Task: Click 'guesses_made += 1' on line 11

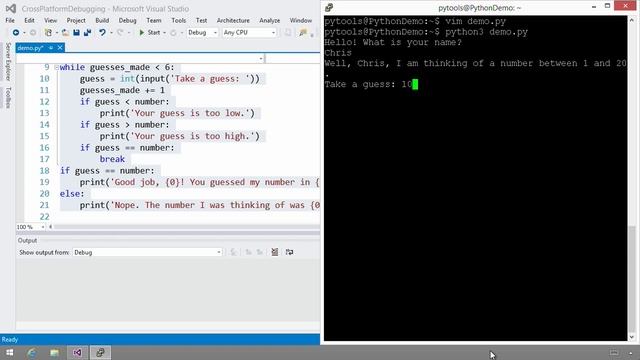Action: [122, 90]
